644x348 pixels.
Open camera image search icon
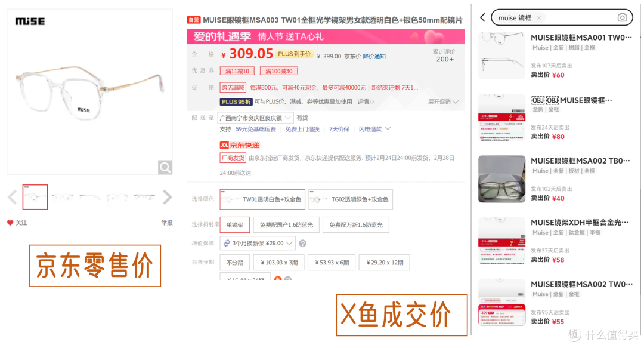coord(622,18)
